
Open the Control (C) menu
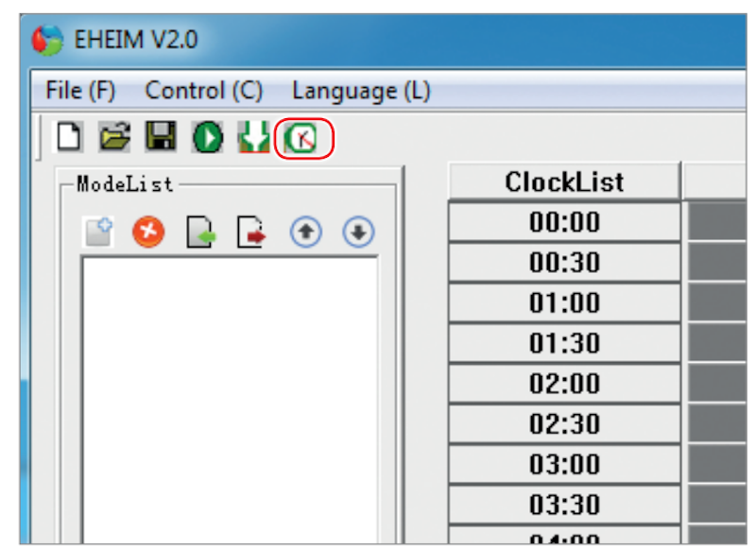pos(204,90)
